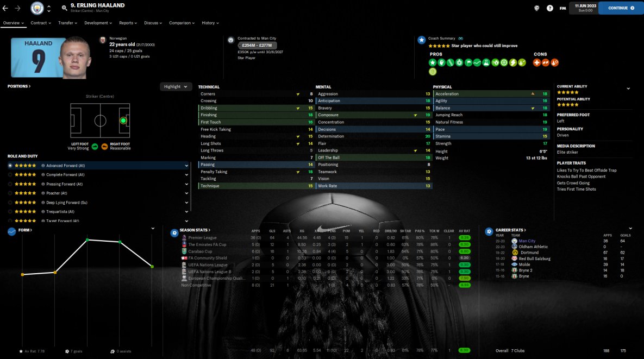
Task: Select the Complete Forward (At) radio button
Action: (10, 175)
